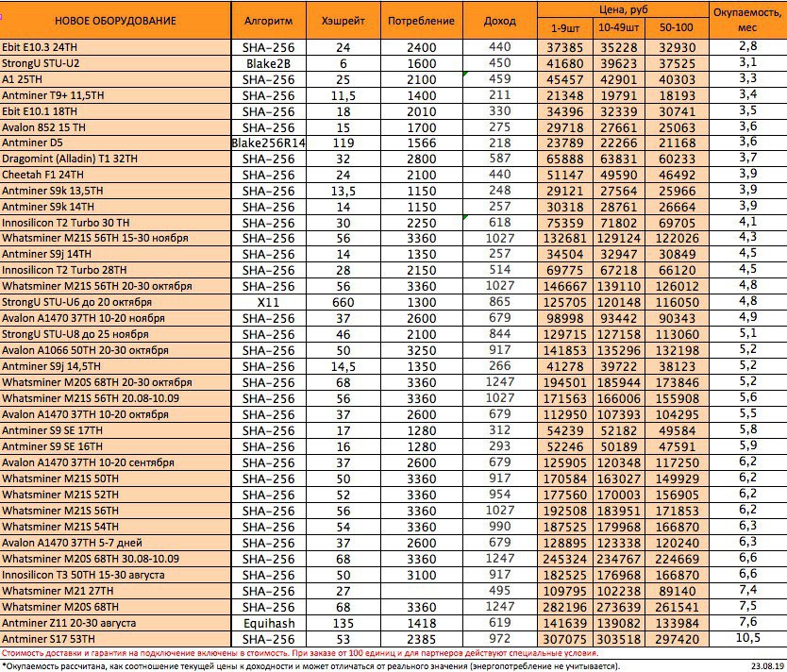Select the 'Cheetah F1 24TH' cell
This screenshot has width=787, height=672.
tap(115, 175)
